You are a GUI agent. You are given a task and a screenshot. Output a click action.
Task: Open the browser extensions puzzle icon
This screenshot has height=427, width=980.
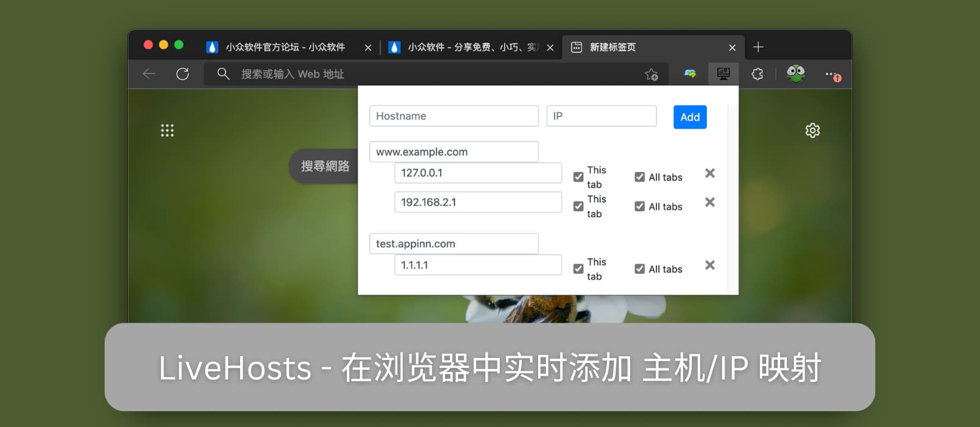point(757,74)
